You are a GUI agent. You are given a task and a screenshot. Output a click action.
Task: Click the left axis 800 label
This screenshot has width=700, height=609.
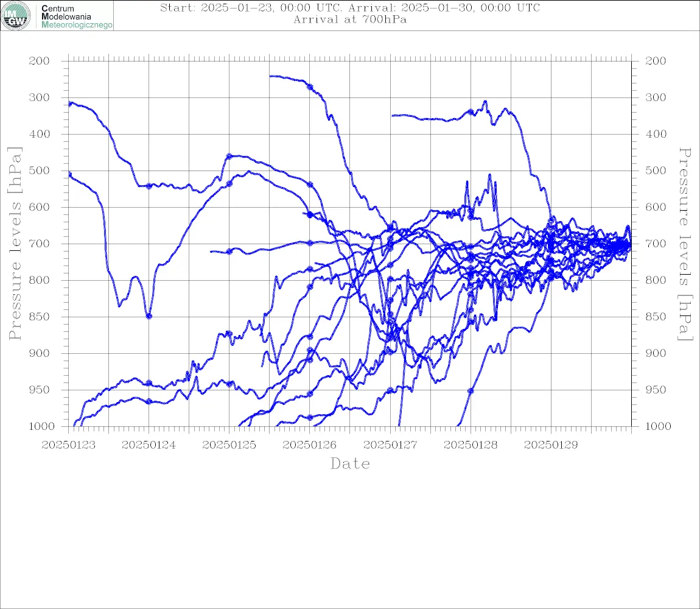point(40,280)
